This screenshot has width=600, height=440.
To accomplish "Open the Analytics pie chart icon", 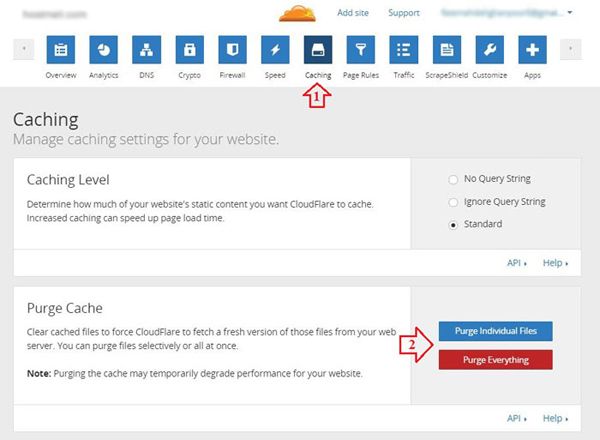I will [x=104, y=50].
